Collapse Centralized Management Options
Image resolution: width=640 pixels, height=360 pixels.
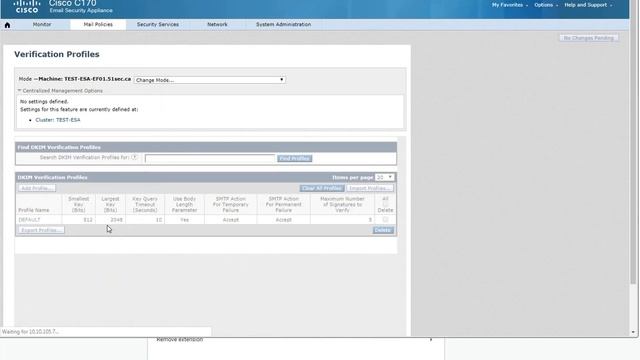pos(60,91)
